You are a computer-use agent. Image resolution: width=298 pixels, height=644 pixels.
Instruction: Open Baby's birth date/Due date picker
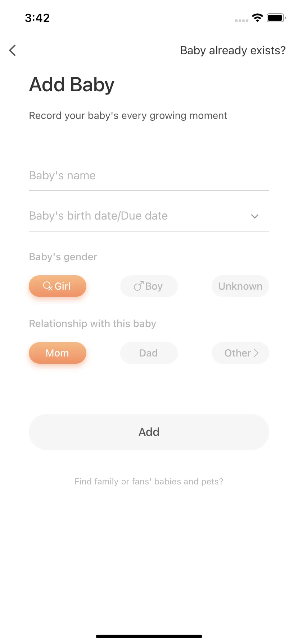point(149,216)
